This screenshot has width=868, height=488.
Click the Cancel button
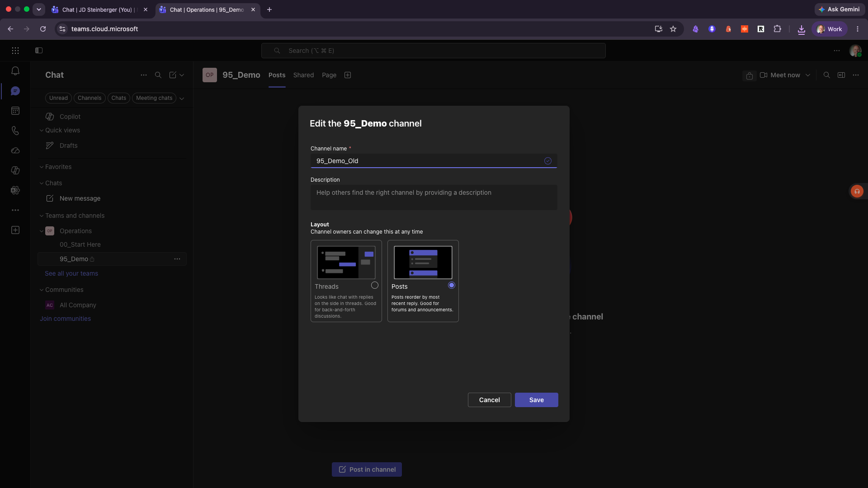point(490,400)
